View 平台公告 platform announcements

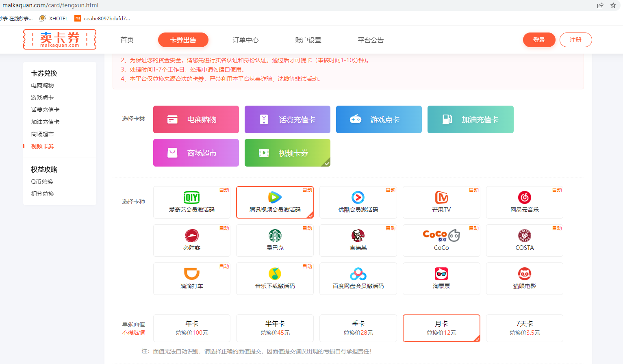coord(371,40)
